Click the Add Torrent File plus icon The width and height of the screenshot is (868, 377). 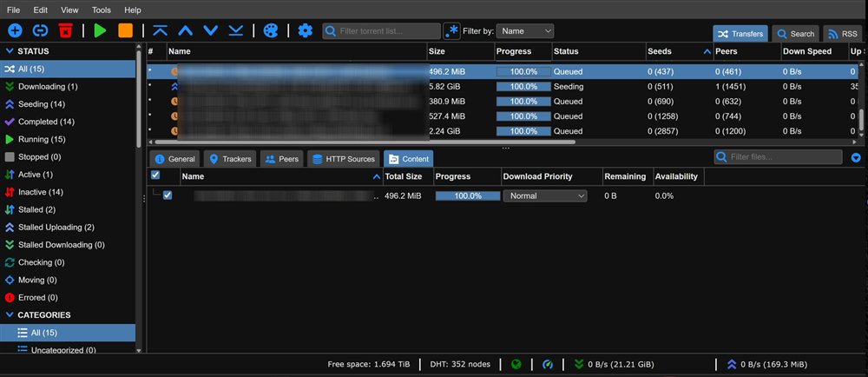point(15,30)
